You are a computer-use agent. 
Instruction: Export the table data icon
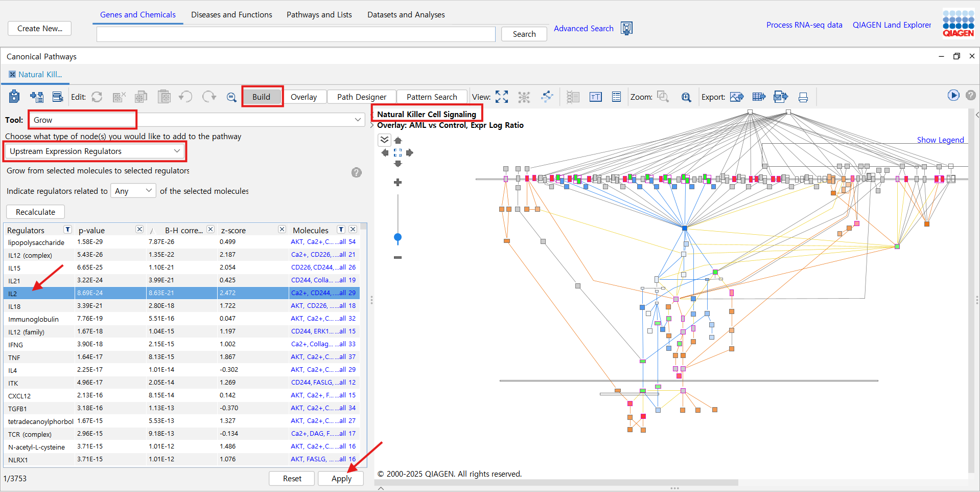click(x=759, y=97)
